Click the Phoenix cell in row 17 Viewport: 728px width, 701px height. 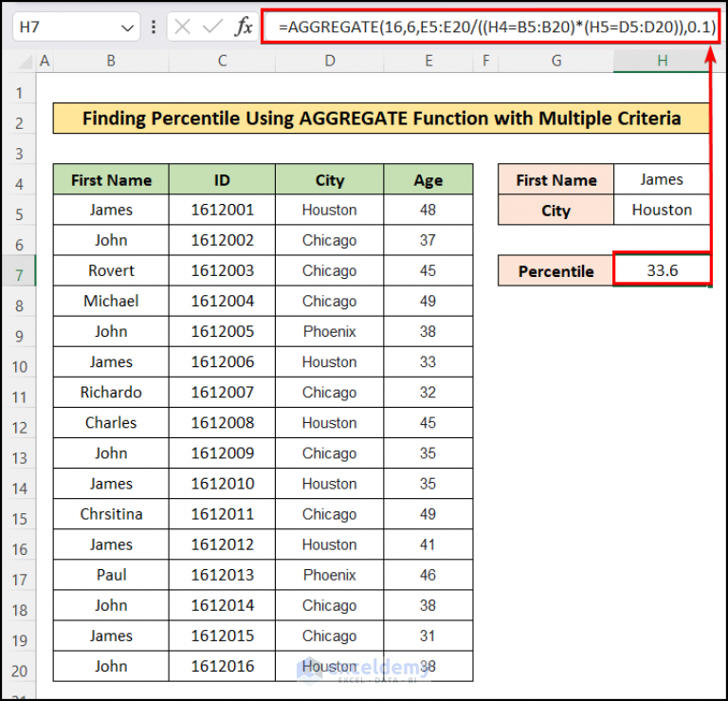[x=330, y=575]
